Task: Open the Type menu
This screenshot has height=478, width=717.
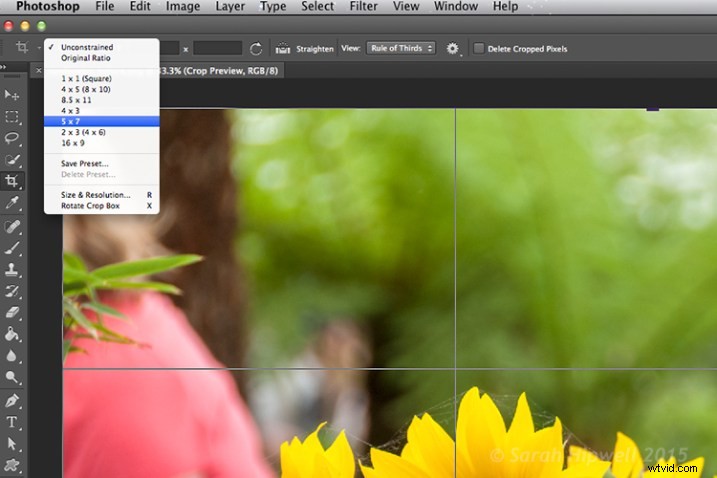Action: click(x=273, y=6)
